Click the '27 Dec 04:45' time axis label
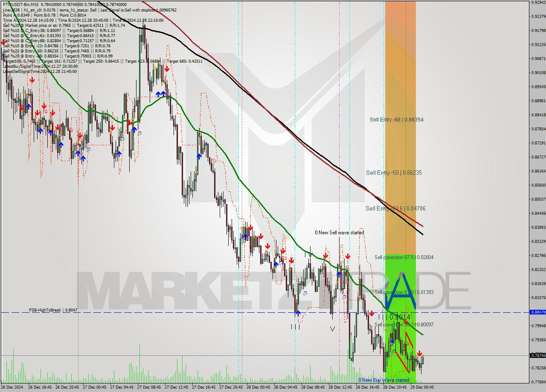 click(x=121, y=388)
